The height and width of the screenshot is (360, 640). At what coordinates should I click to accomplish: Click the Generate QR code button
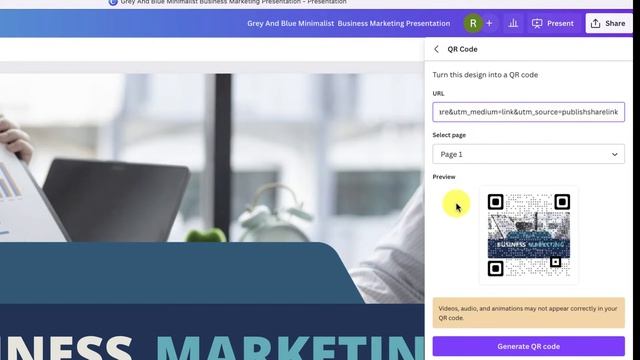point(529,346)
